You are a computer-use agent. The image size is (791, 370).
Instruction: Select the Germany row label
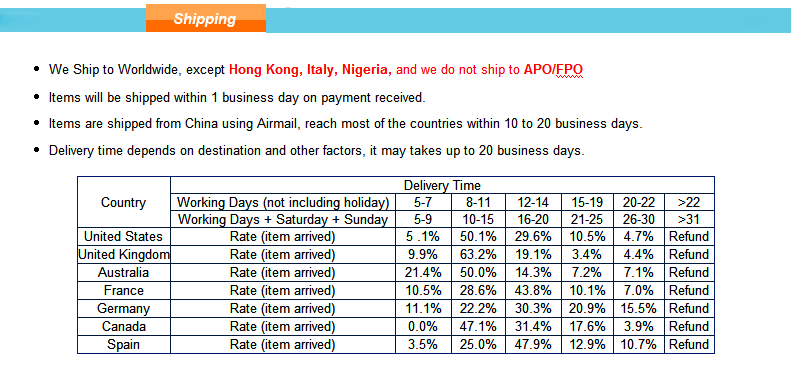pos(124,308)
